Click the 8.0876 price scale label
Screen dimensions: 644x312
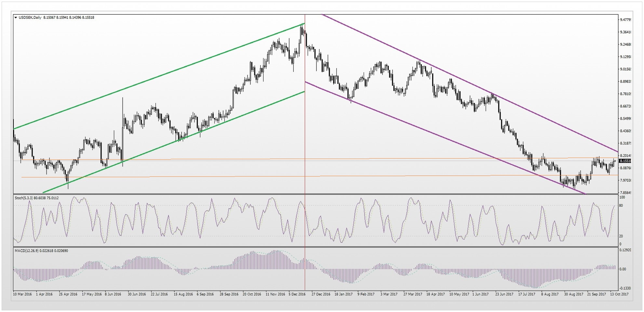click(x=625, y=168)
